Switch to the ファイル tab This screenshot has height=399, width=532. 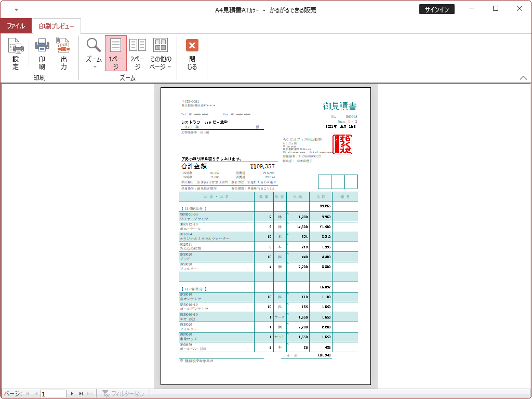(15, 25)
